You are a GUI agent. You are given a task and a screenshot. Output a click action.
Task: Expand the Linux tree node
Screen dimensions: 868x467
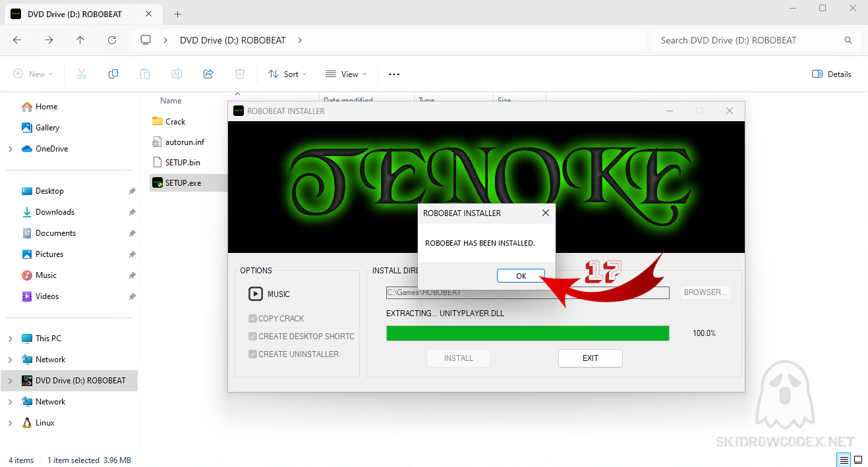(x=10, y=423)
